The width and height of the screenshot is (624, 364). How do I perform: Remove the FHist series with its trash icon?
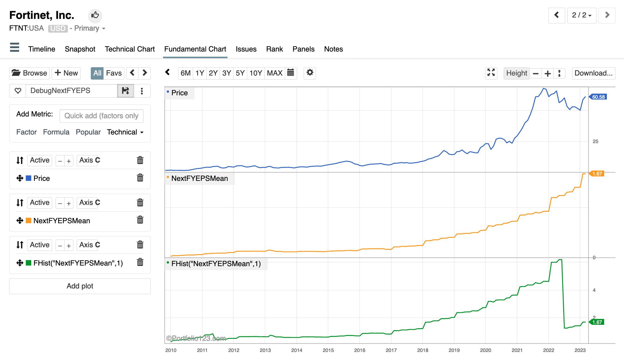(x=140, y=262)
